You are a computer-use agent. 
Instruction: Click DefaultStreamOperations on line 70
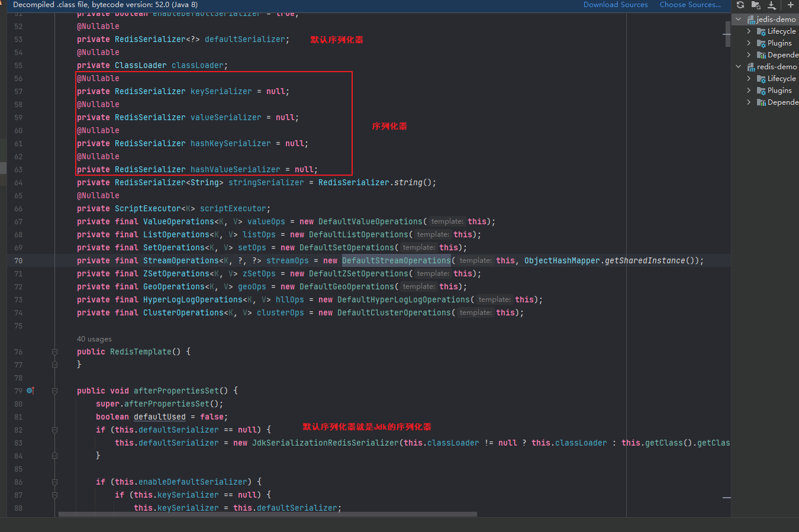coord(397,260)
